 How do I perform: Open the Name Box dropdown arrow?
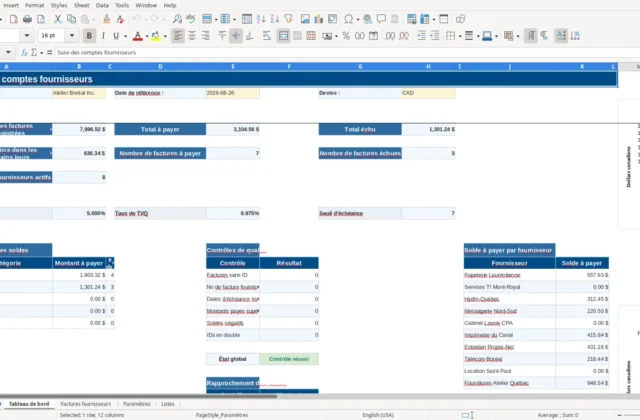(8, 52)
